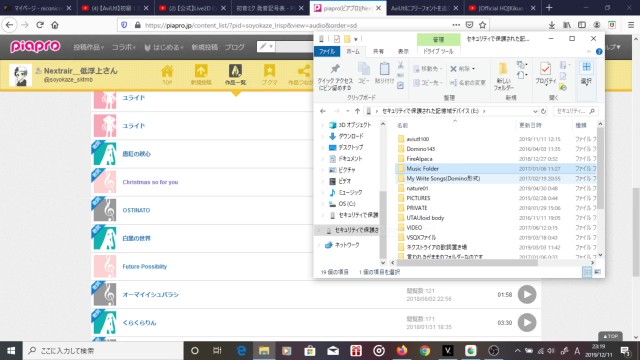Open the OSTINATO song link
The width and height of the screenshot is (640, 360).
click(136, 210)
